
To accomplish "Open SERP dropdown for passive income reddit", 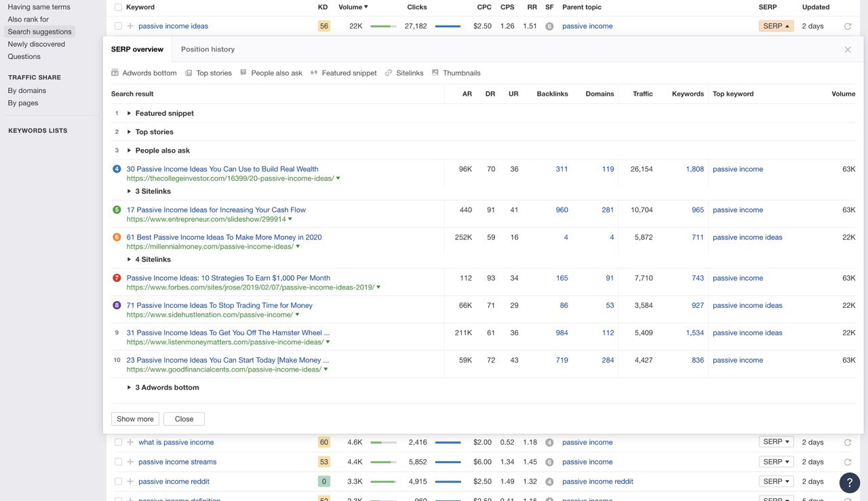I will click(776, 481).
